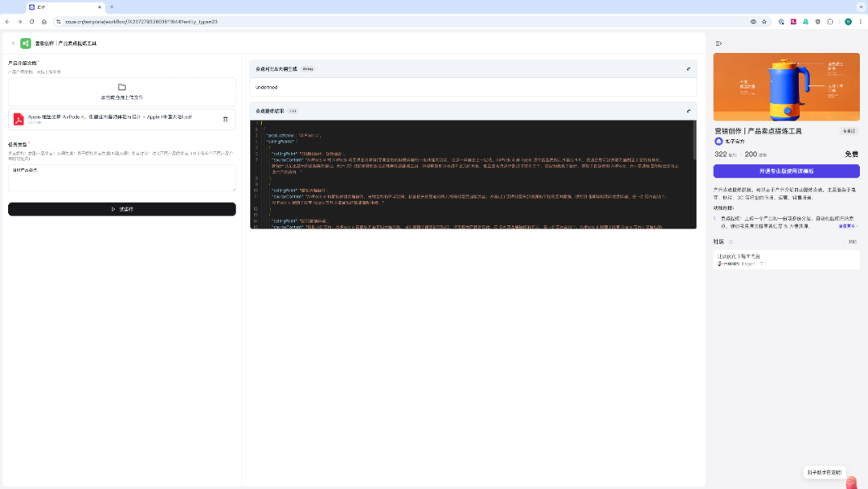Delete the uploaded AirPods PDF file
The image size is (868, 489).
pos(225,119)
